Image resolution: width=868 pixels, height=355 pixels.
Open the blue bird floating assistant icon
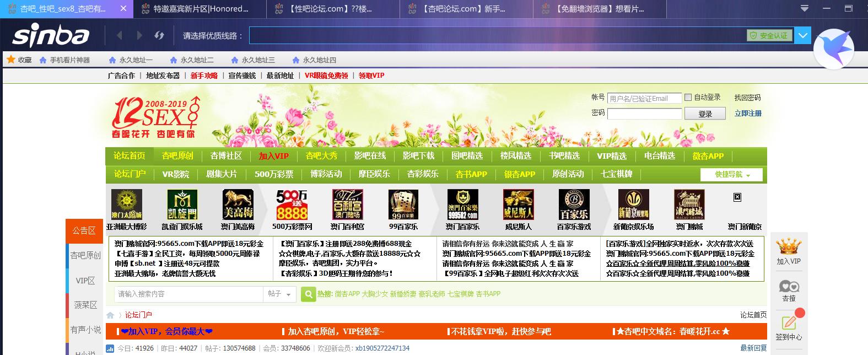tap(834, 49)
